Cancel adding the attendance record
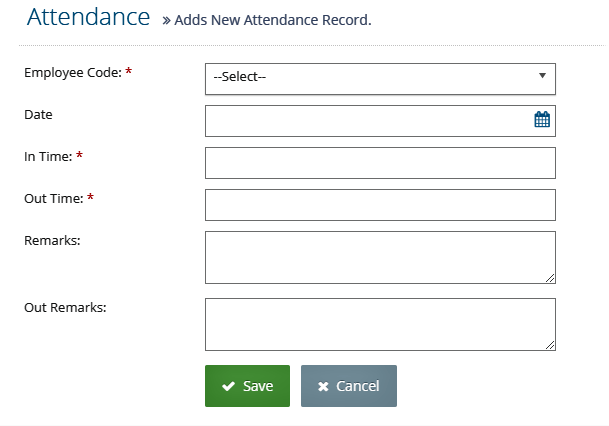Image resolution: width=609 pixels, height=426 pixels. click(x=349, y=386)
